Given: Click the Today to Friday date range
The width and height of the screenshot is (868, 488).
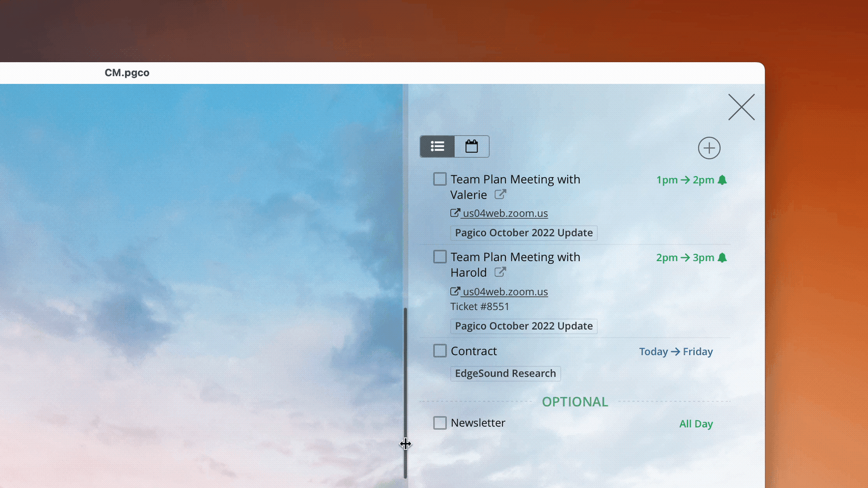Looking at the screenshot, I should point(676,351).
